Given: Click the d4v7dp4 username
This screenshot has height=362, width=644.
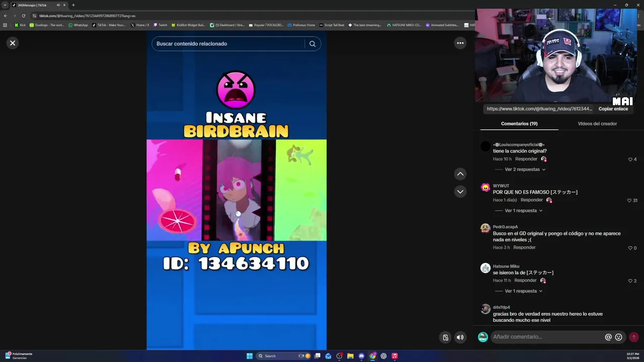Looking at the screenshot, I should point(502,307).
